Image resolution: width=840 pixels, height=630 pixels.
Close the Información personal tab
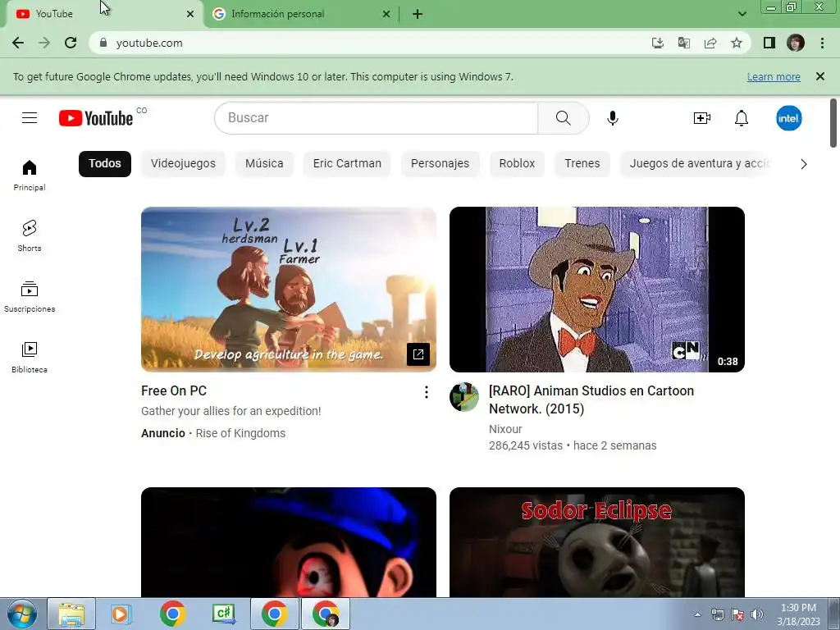tap(386, 14)
